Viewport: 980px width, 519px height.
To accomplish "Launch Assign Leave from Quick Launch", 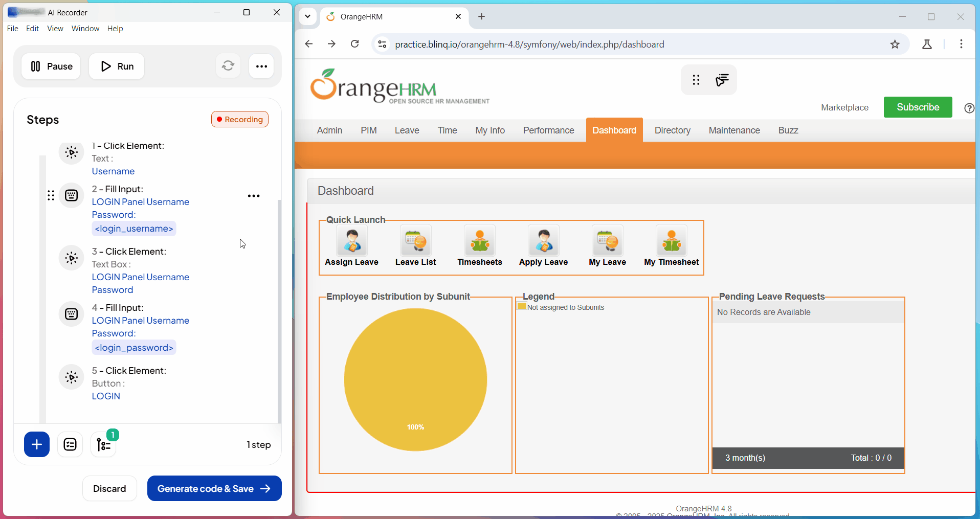I will coord(352,246).
